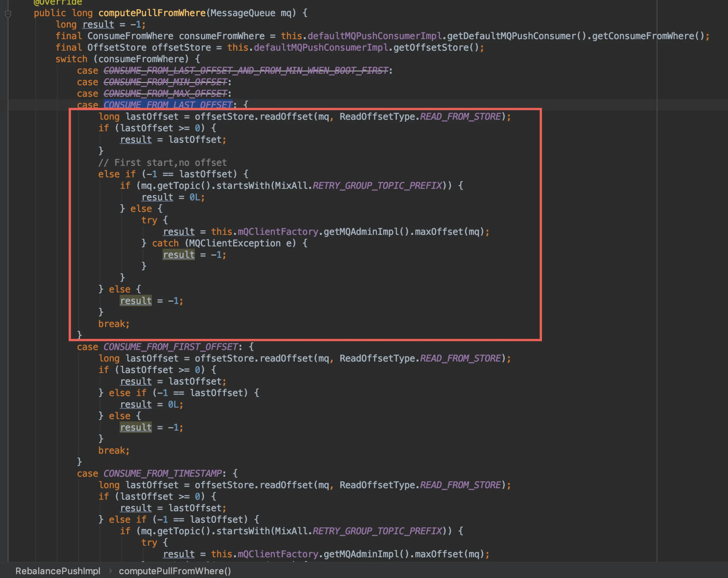Click the deprecated CONSUME_FROM_LAST_OFFSET_AND_FROM_MIN_WHEN_BOOT_FIRST constant
This screenshot has width=728, height=578.
pos(246,70)
